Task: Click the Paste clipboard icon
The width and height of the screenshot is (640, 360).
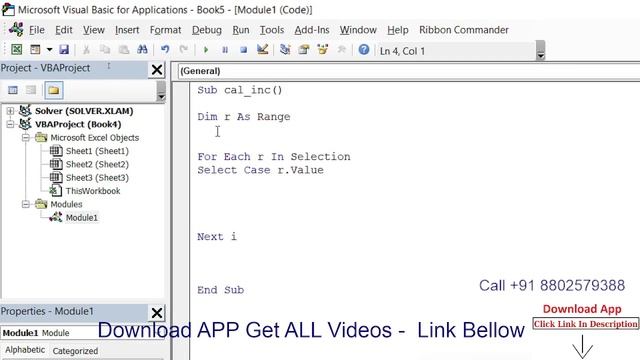Action: click(x=124, y=50)
